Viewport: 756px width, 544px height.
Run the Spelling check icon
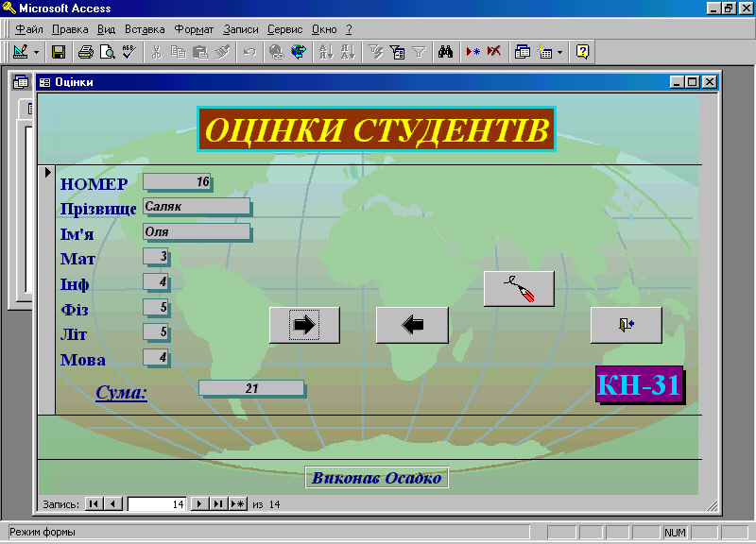click(x=129, y=52)
